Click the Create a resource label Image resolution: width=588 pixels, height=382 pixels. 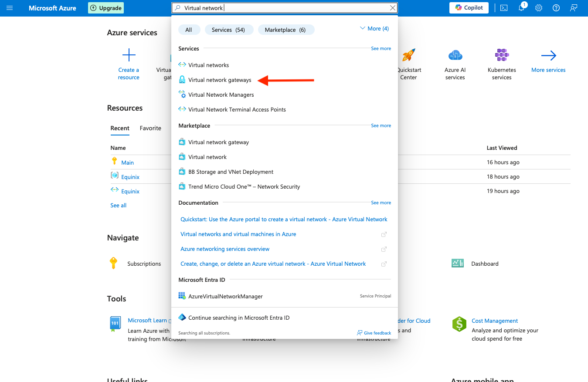coord(129,74)
